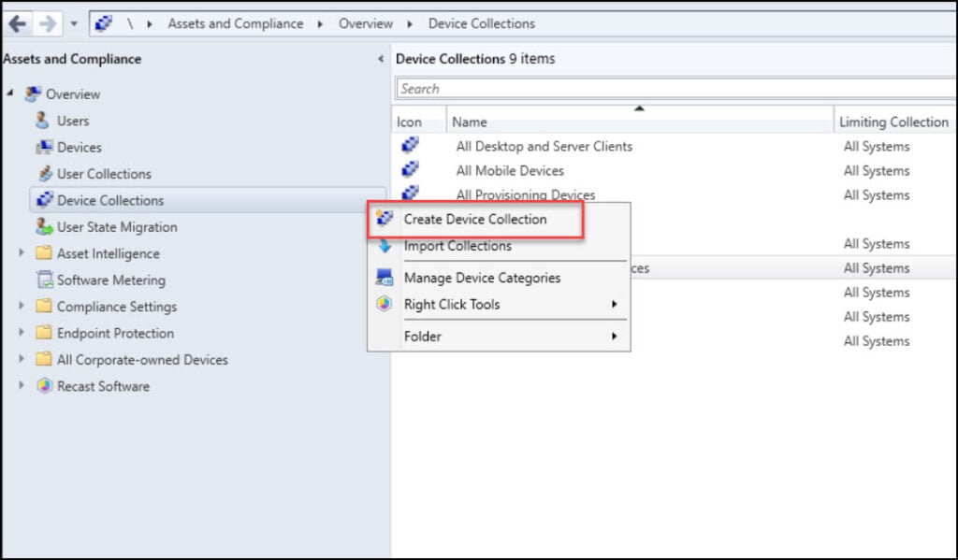The image size is (958, 560).
Task: Expand the Asset Intelligence folder
Action: [x=22, y=252]
